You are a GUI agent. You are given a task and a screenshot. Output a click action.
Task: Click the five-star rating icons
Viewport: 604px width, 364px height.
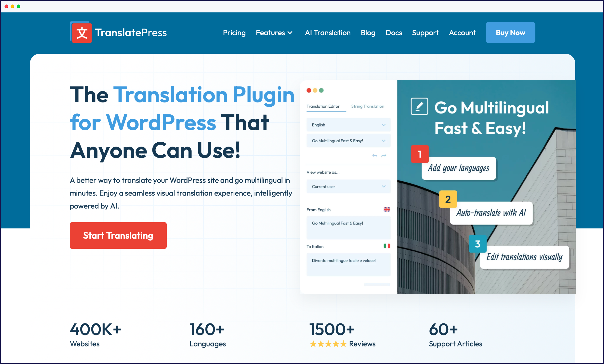coord(328,344)
